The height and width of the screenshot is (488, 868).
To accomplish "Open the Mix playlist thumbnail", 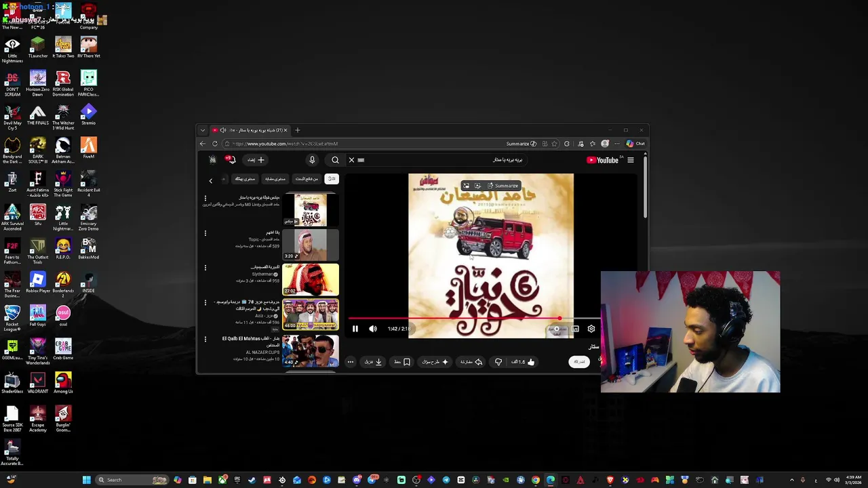I will coord(311,210).
